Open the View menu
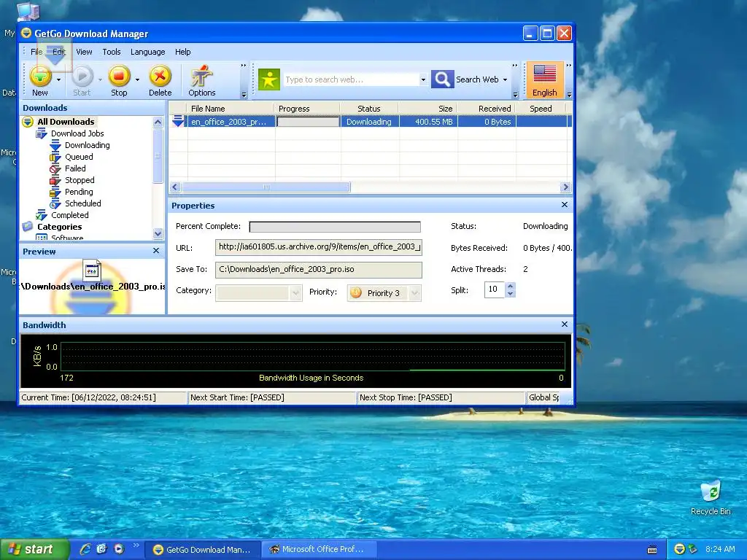 84,52
